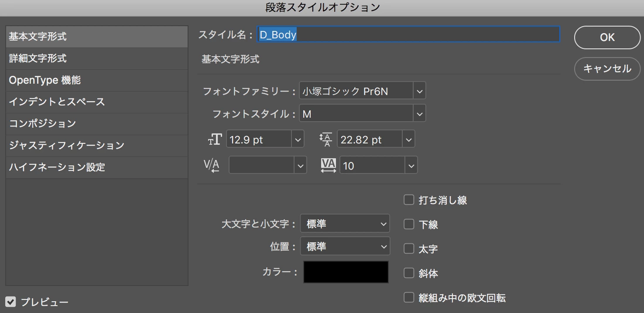Click the font style field showing M
Image resolution: width=644 pixels, height=313 pixels.
point(356,114)
